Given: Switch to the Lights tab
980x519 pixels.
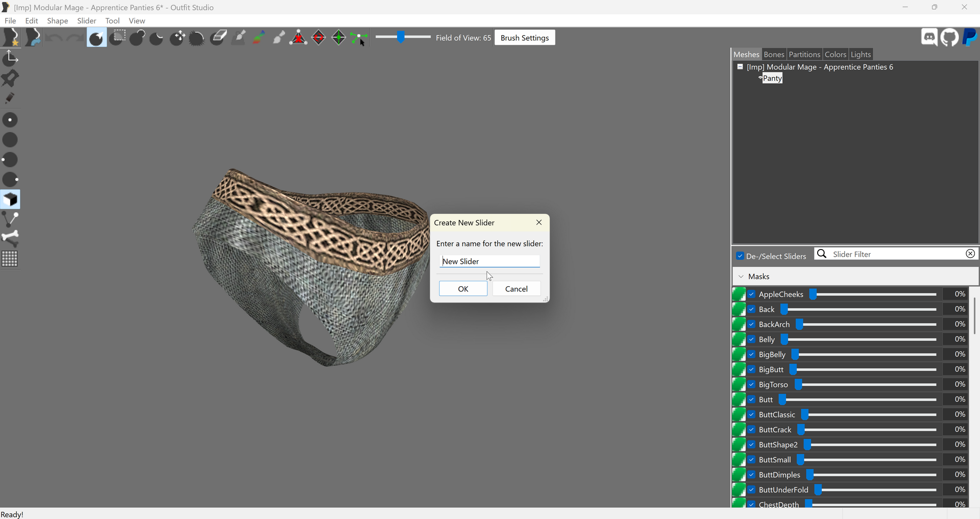Looking at the screenshot, I should coord(861,55).
